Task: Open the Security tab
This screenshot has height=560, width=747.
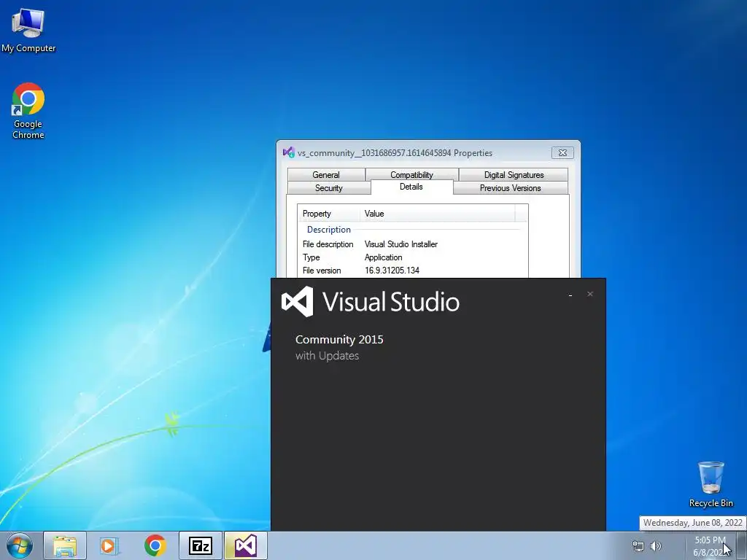Action: (329, 188)
